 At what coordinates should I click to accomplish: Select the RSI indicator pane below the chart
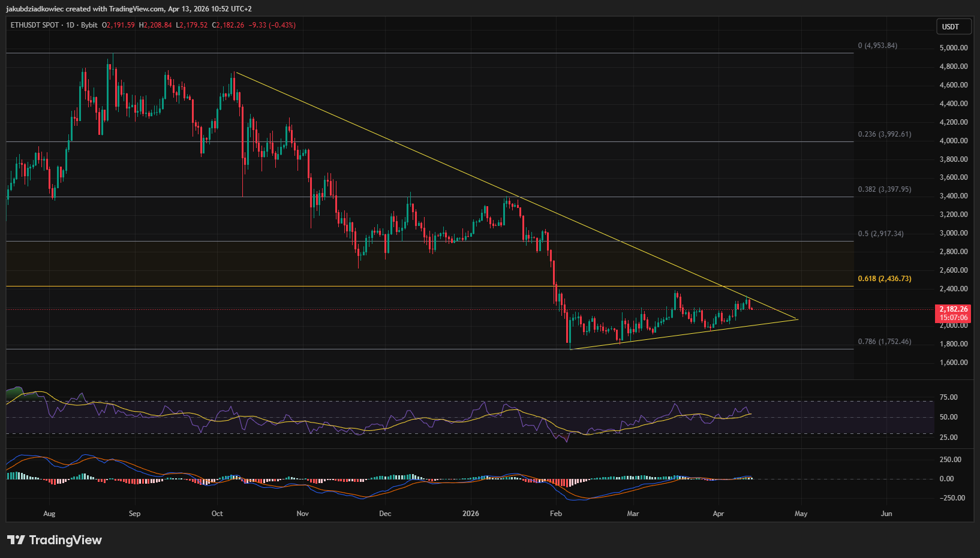pyautogui.click(x=420, y=414)
